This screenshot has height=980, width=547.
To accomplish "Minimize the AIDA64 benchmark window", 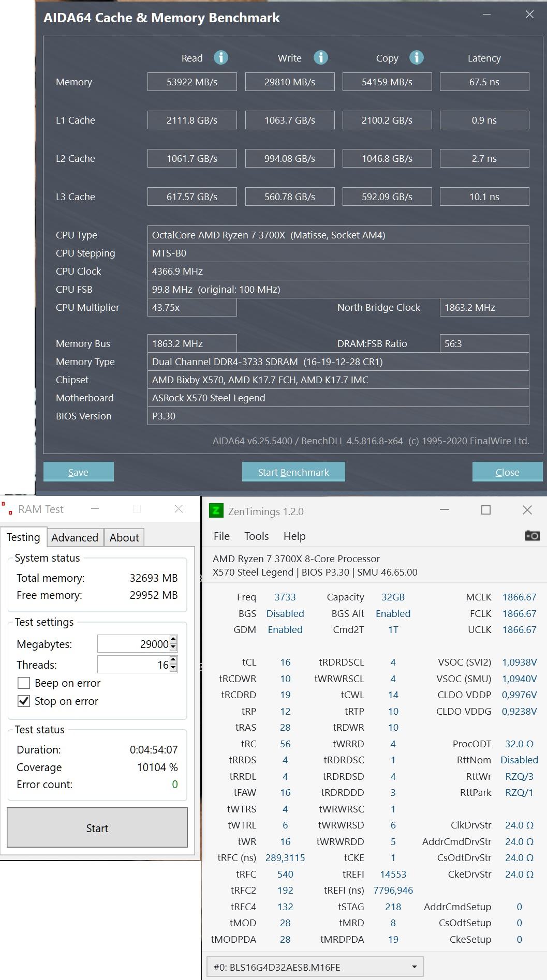I will (486, 14).
